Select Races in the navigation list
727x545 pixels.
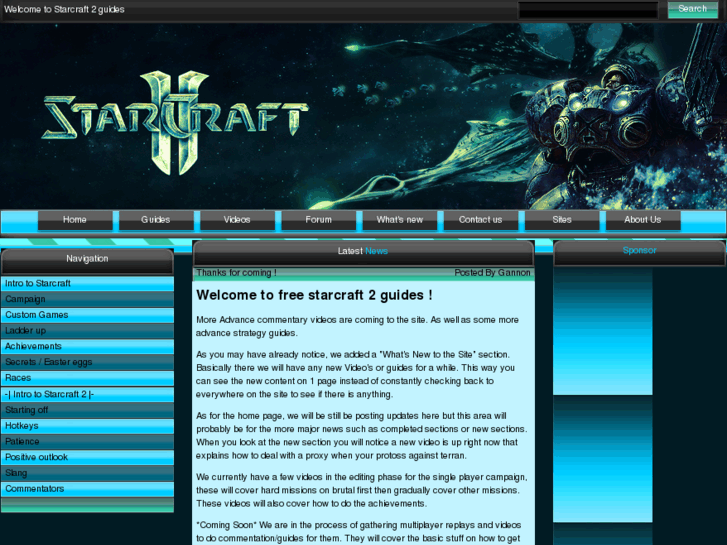[x=87, y=378]
